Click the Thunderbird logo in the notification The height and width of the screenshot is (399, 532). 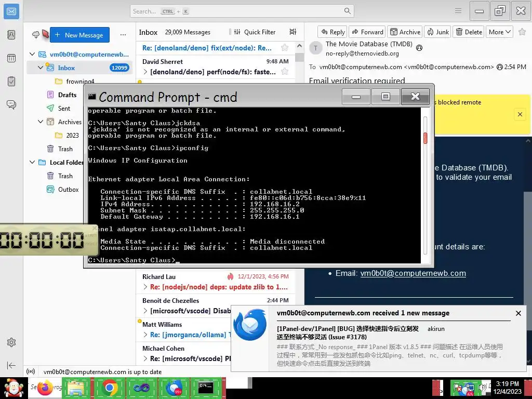[x=250, y=325]
